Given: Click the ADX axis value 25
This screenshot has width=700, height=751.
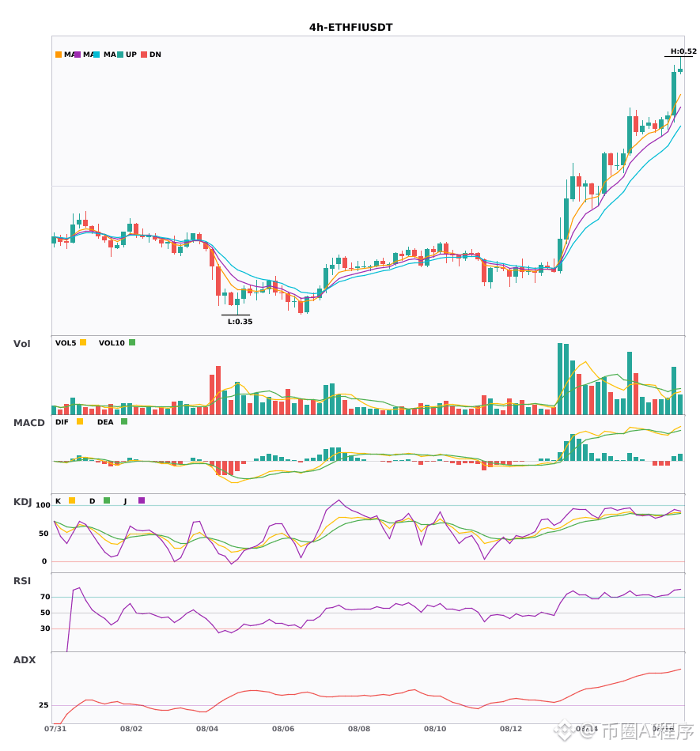Looking at the screenshot, I should 44,705.
